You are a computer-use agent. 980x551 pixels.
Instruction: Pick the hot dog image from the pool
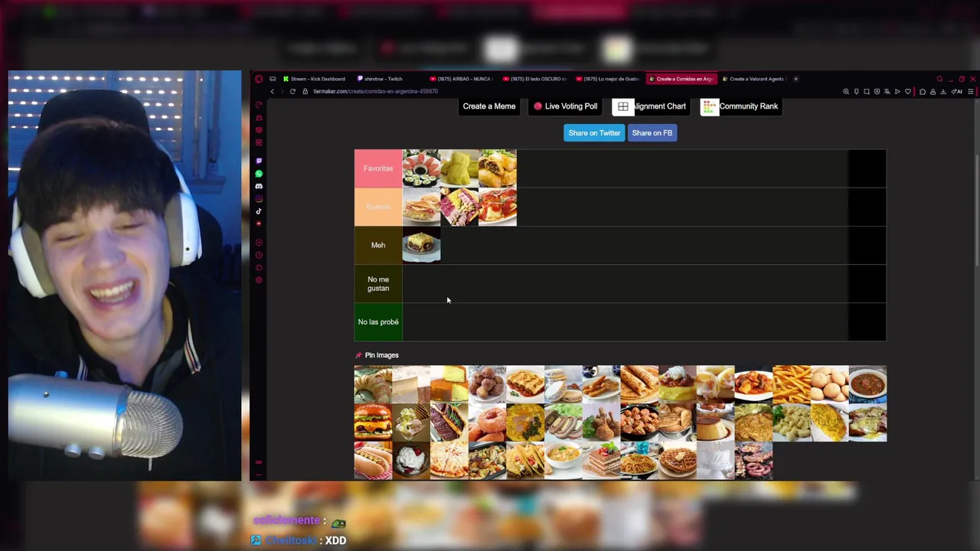click(x=373, y=461)
